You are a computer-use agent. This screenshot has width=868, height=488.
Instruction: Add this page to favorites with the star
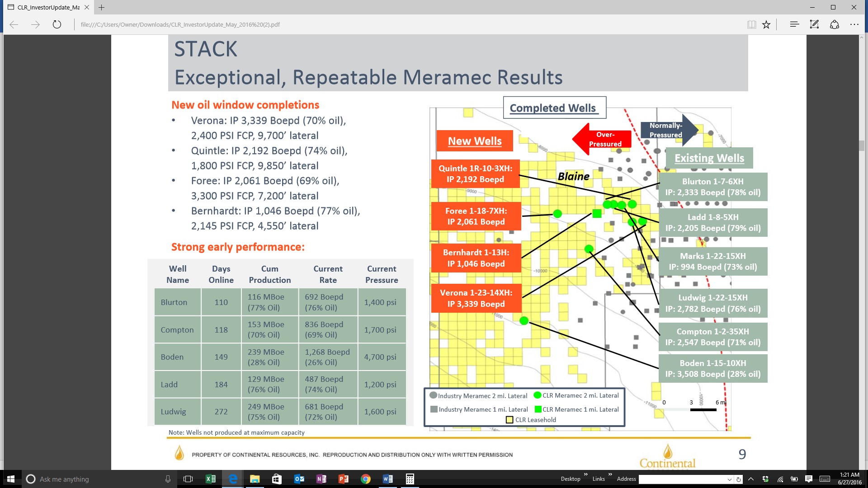coord(766,24)
